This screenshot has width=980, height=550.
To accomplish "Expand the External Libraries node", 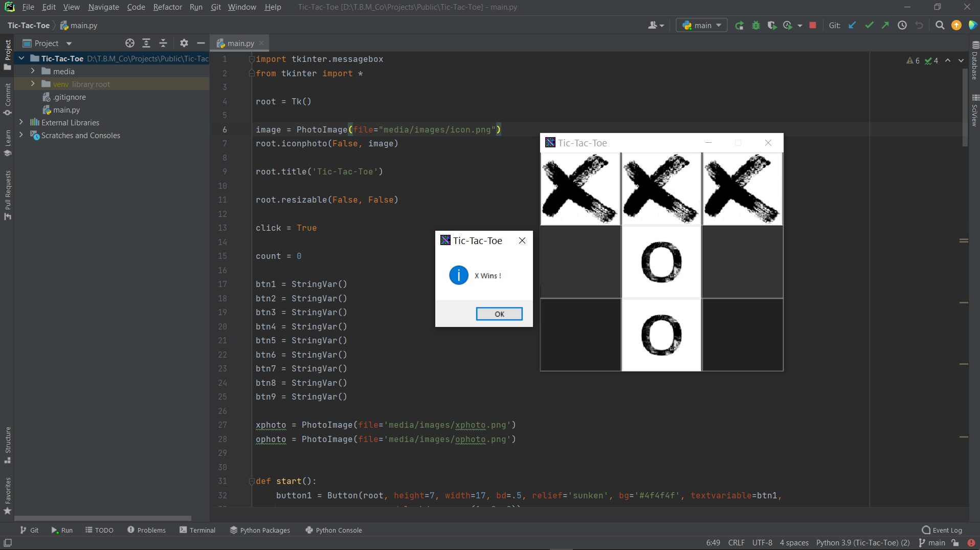I will pos(21,122).
